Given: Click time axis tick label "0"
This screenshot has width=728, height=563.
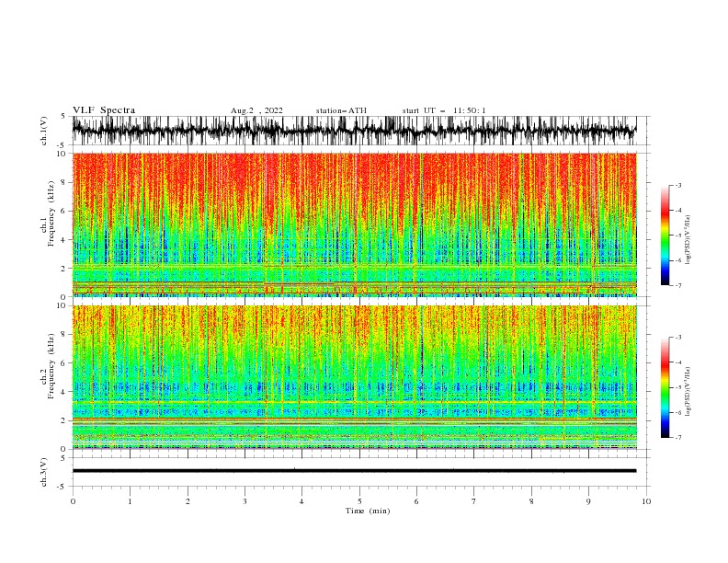Looking at the screenshot, I should pyautogui.click(x=73, y=501).
